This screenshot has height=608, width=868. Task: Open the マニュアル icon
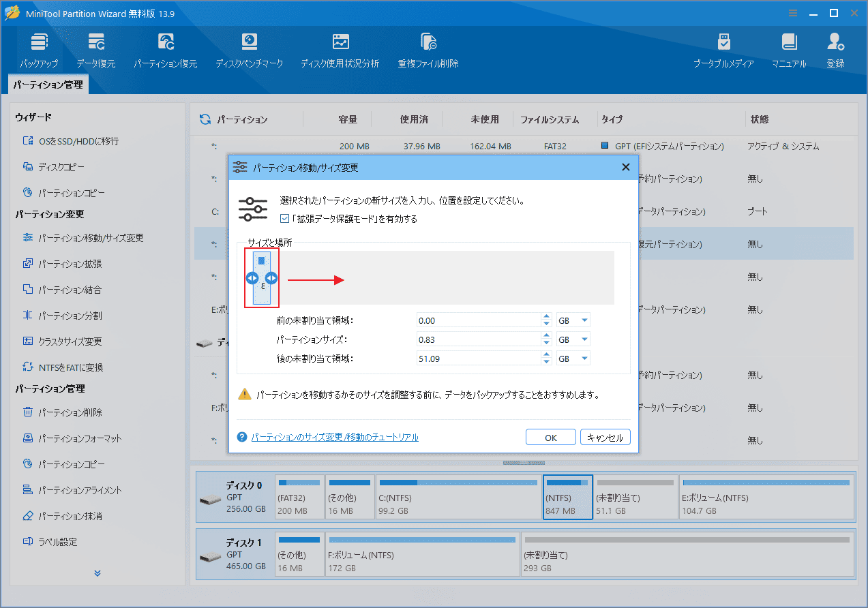(789, 51)
